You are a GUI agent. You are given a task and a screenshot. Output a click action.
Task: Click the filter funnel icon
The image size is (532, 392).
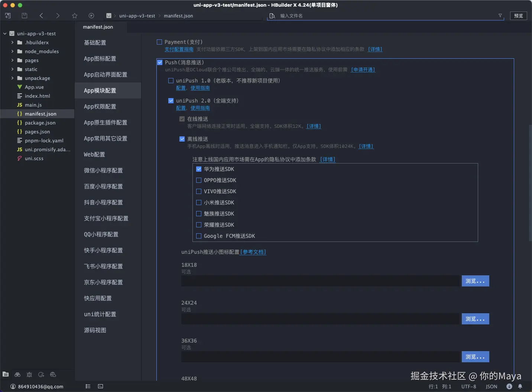[x=500, y=16]
